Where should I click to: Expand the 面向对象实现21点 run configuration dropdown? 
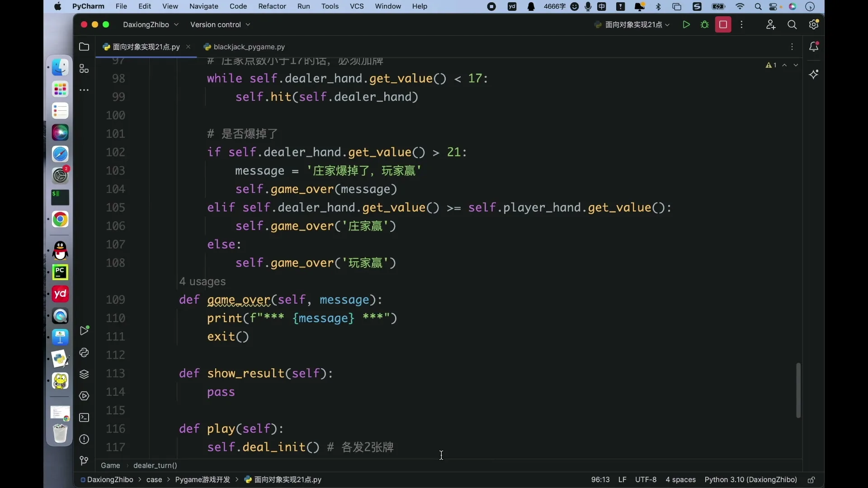click(x=632, y=25)
